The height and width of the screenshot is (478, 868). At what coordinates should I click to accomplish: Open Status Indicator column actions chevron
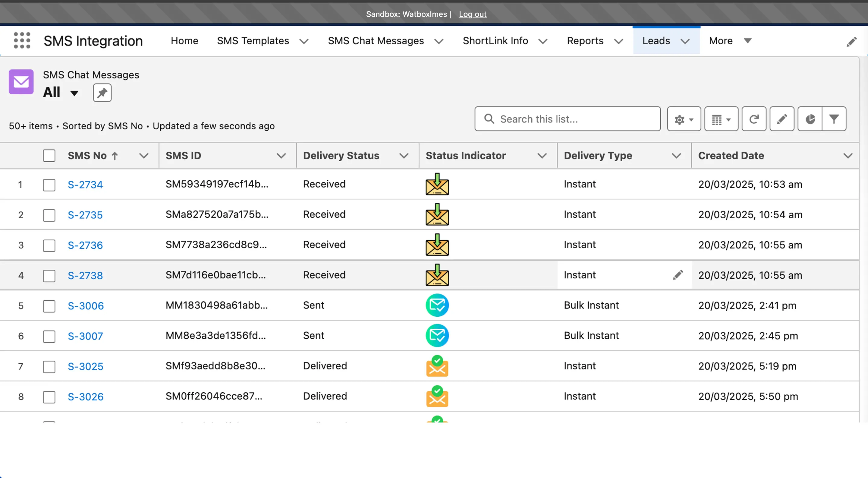point(542,156)
